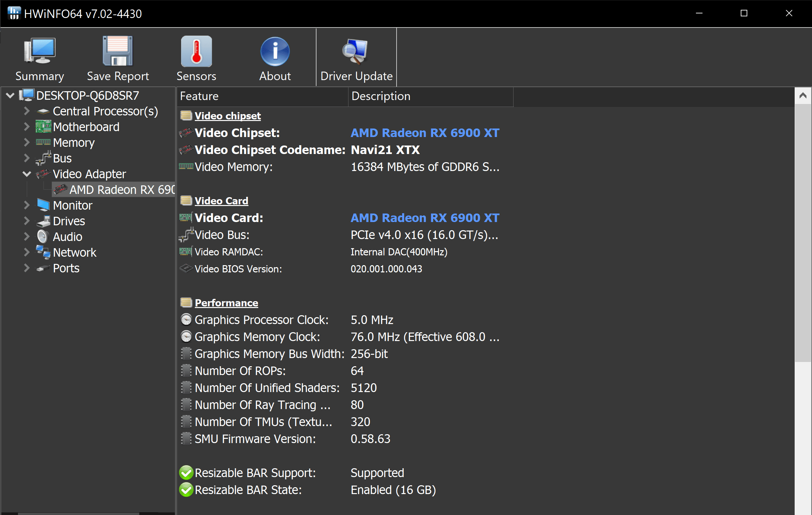The height and width of the screenshot is (515, 812).
Task: Click the Save Report floppy icon
Action: point(118,51)
